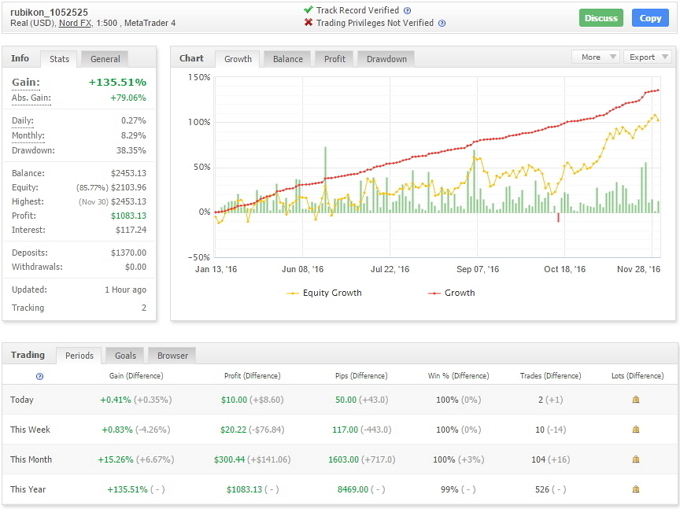The height and width of the screenshot is (509, 680).
Task: Open the Goals tab in Trading
Action: click(125, 356)
